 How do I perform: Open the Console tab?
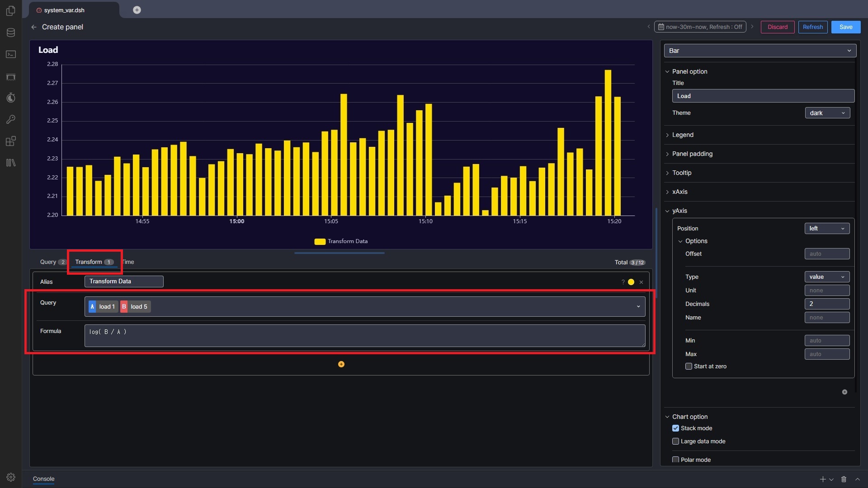[43, 479]
